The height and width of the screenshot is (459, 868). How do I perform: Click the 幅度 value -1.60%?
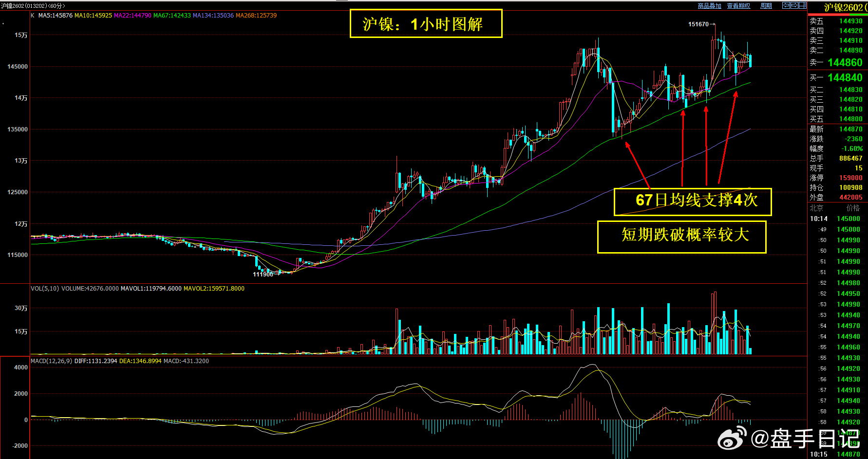(852, 148)
